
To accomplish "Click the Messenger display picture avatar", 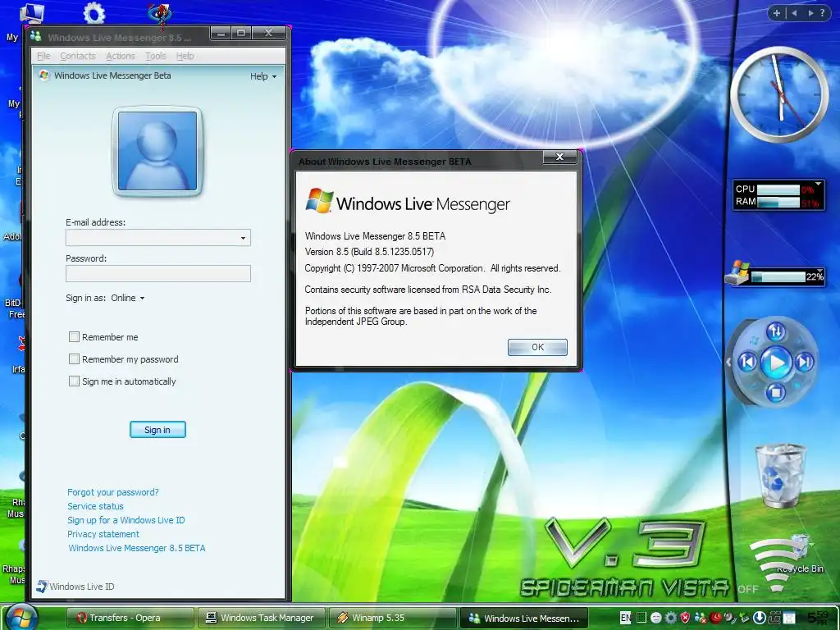I will click(x=157, y=151).
